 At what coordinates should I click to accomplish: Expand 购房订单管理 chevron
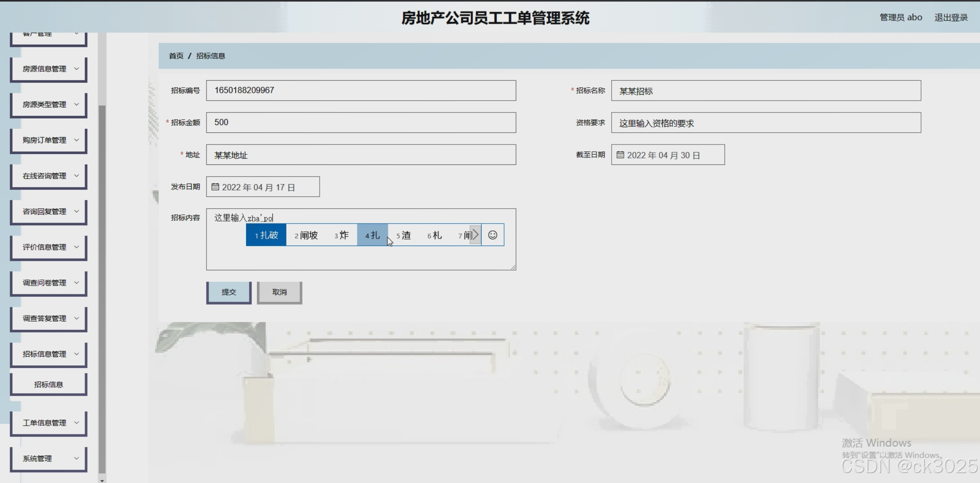pyautogui.click(x=76, y=140)
